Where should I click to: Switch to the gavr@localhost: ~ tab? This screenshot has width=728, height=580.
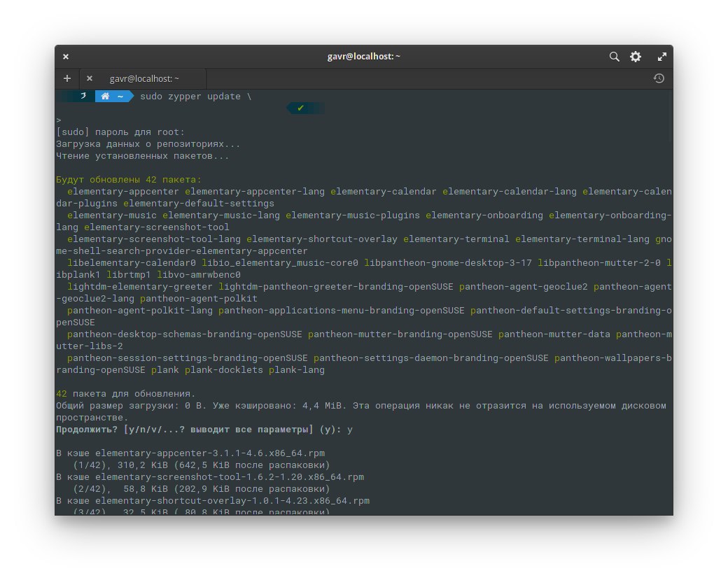(144, 79)
